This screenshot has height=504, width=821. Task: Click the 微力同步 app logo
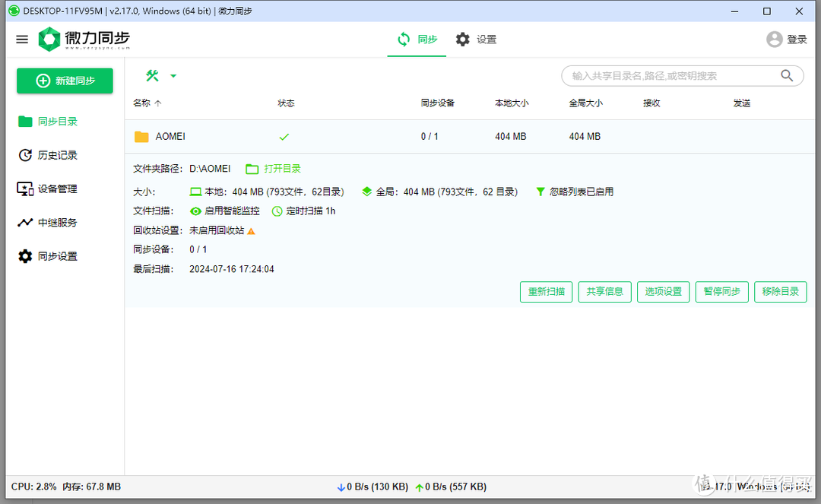49,39
